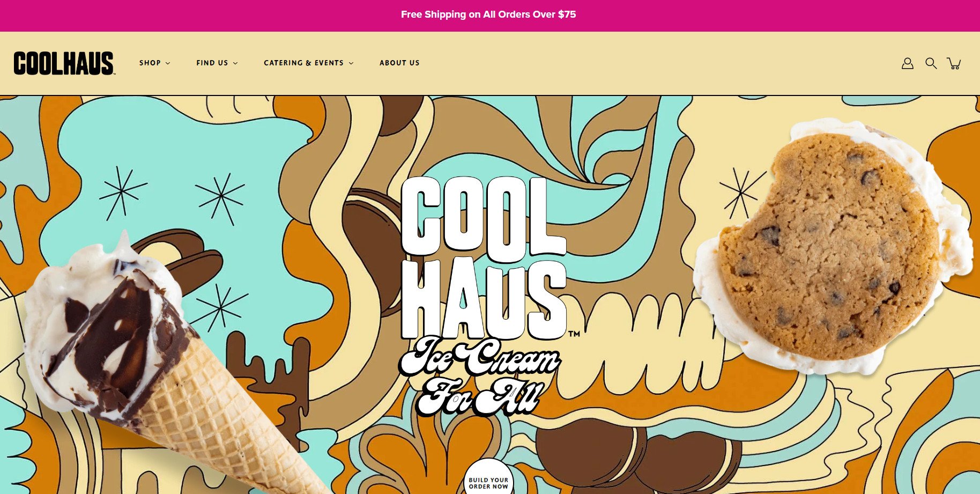Expand the Find Us dropdown chevron
The image size is (980, 494).
click(235, 63)
